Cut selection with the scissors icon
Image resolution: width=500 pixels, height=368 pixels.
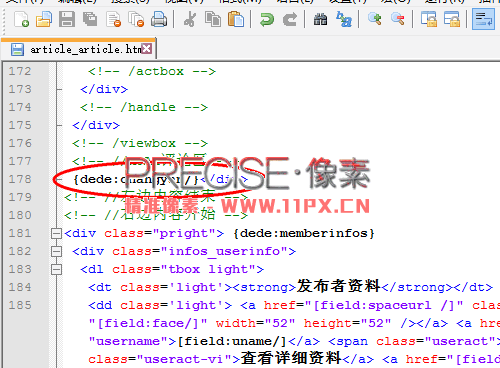click(190, 19)
